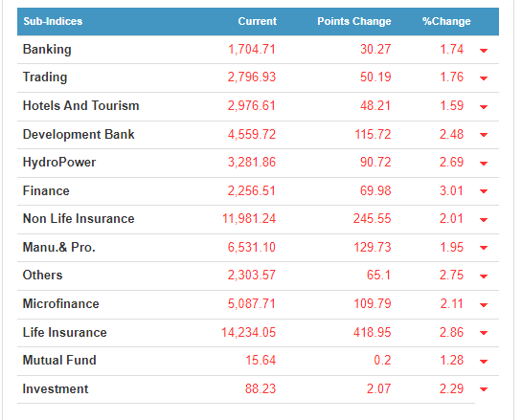Screen dimensions: 522x420
Task: Click the HydroPower red triangle indicator
Action: coord(484,164)
